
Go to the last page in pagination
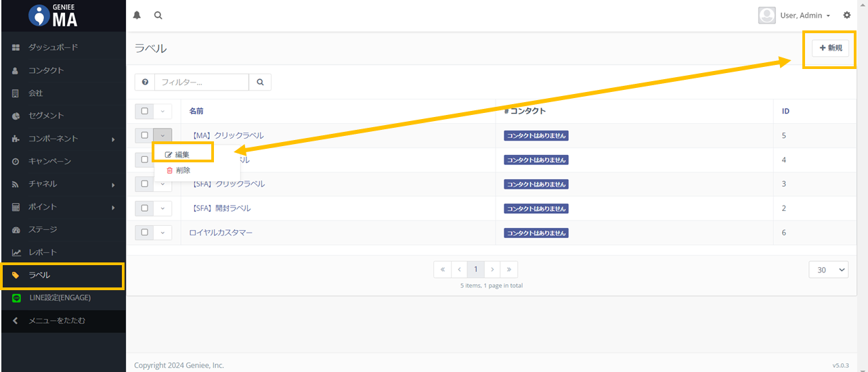tap(509, 269)
